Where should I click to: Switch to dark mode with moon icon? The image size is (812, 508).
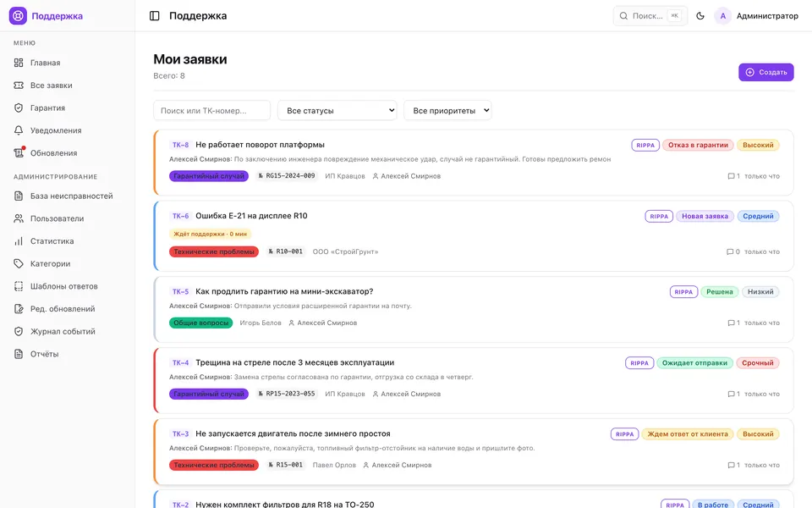point(700,15)
